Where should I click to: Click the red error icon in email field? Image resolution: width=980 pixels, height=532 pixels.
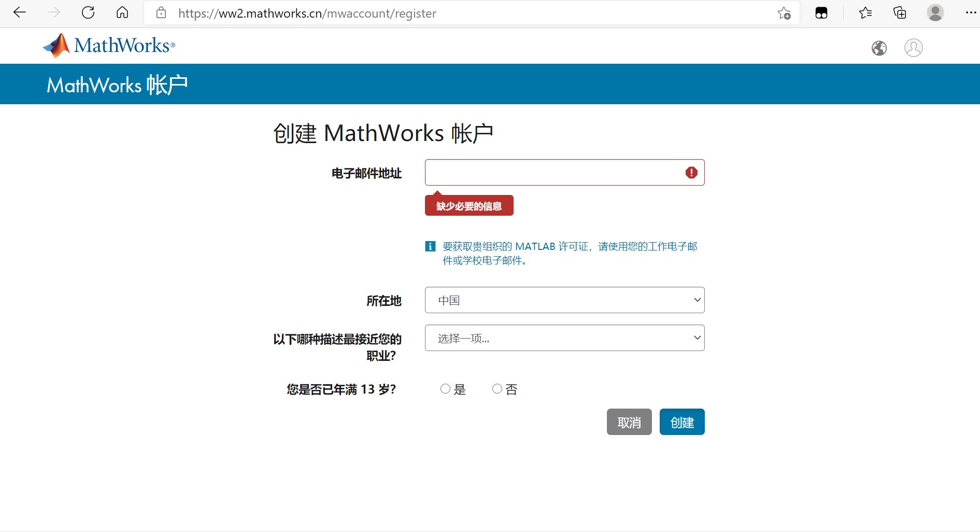pyautogui.click(x=691, y=173)
